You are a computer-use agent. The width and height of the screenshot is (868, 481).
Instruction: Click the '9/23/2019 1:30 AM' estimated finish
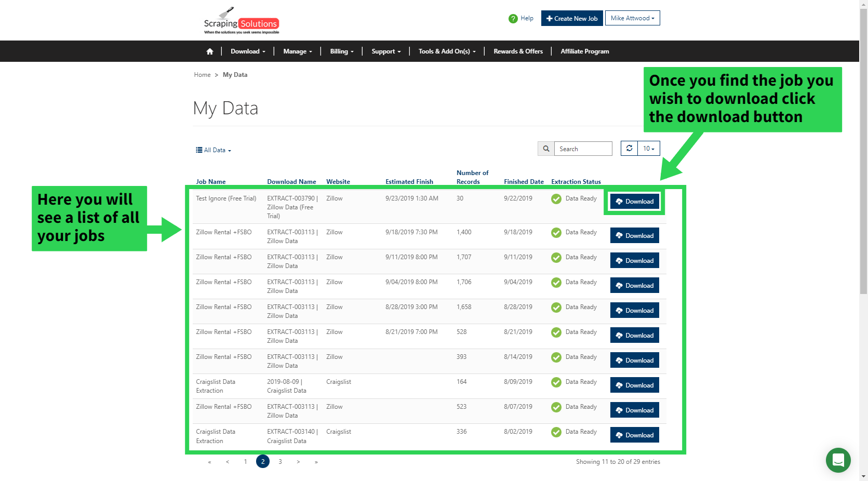[x=412, y=198]
